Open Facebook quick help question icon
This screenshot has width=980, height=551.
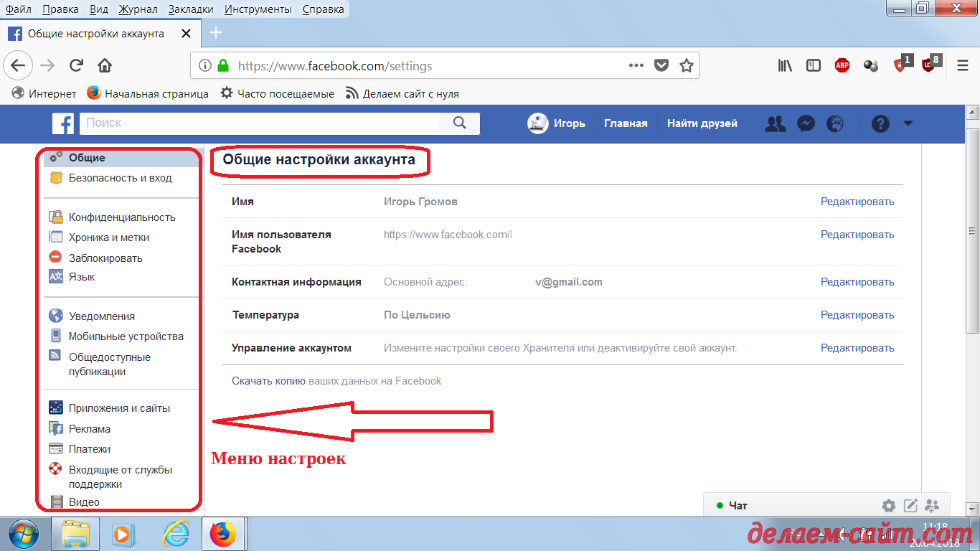click(x=880, y=123)
